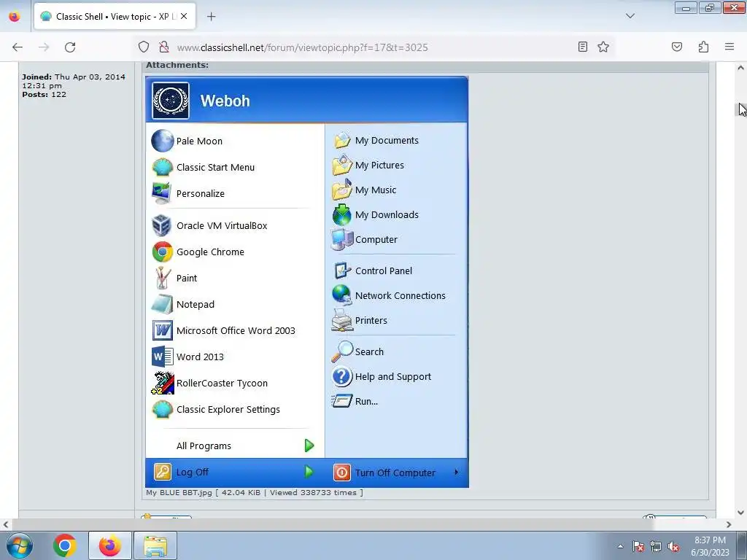
Task: Bookmark this page with the star
Action: (x=603, y=47)
